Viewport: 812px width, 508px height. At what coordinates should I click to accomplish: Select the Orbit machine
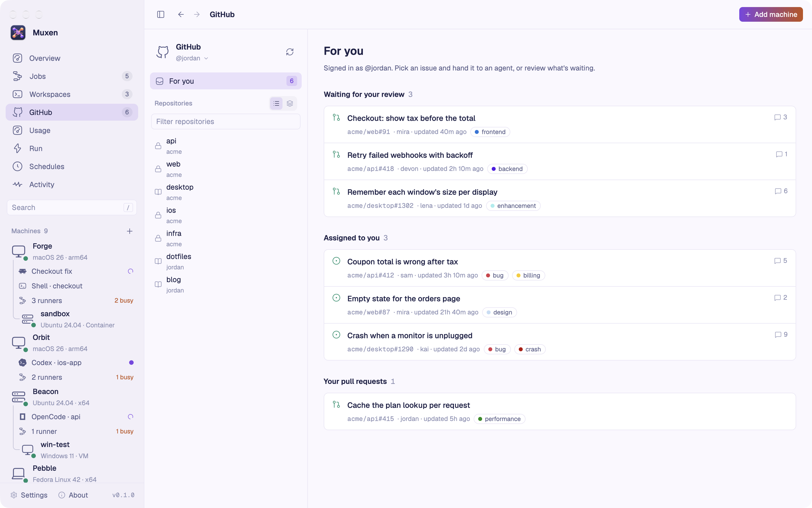point(72,343)
